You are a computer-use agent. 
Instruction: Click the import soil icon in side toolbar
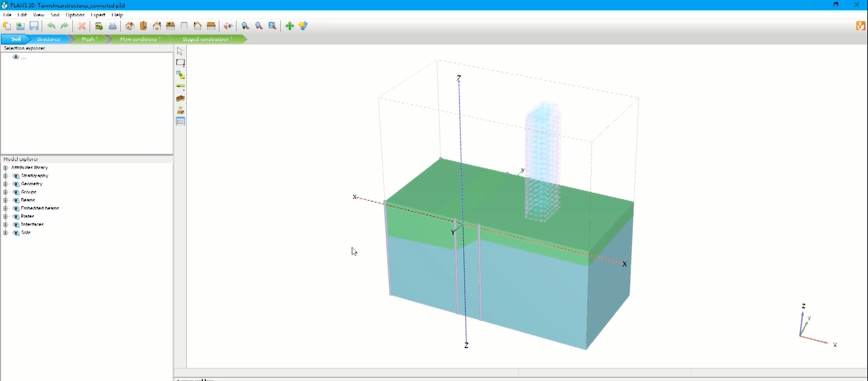pyautogui.click(x=180, y=110)
